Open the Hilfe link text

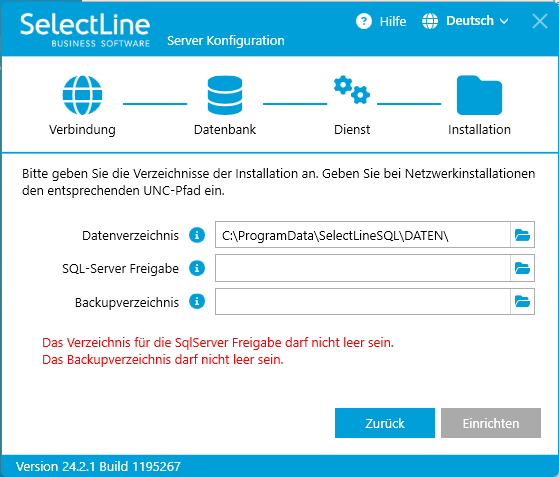tap(393, 21)
